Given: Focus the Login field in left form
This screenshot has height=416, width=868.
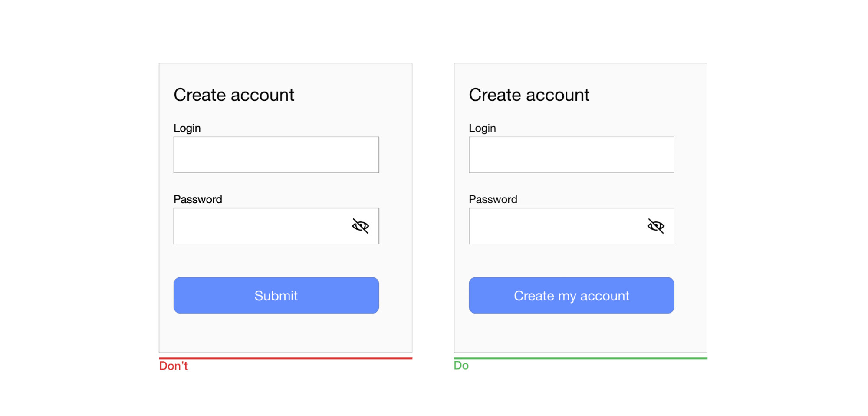Looking at the screenshot, I should click(276, 155).
